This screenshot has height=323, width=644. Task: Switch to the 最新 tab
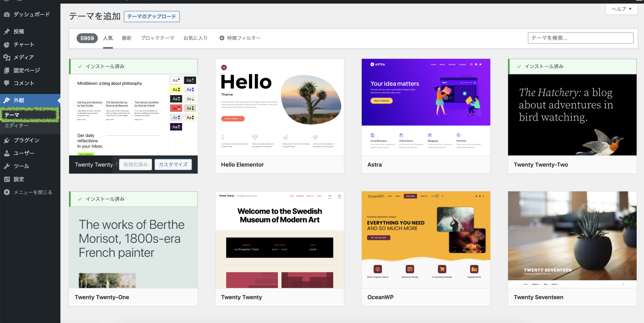coord(126,38)
